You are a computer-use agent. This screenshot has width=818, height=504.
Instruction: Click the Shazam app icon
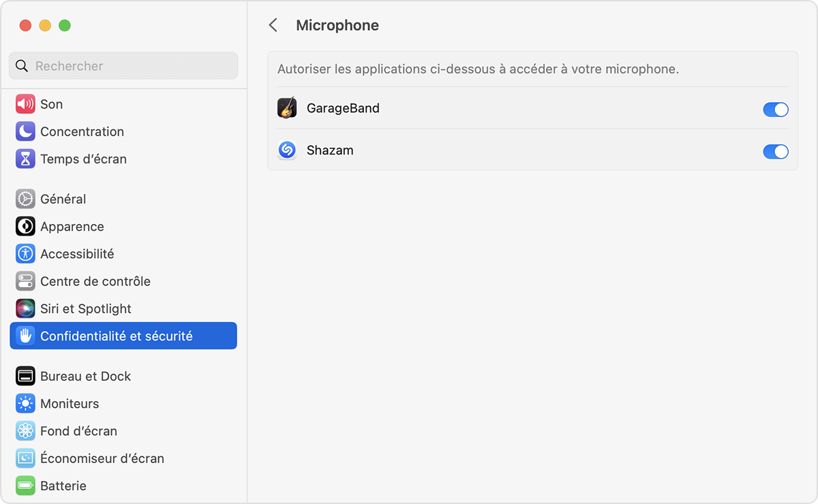pos(287,150)
